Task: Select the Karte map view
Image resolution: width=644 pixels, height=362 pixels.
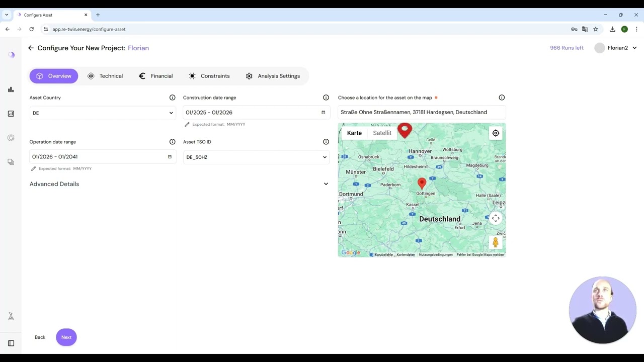Action: [x=354, y=133]
